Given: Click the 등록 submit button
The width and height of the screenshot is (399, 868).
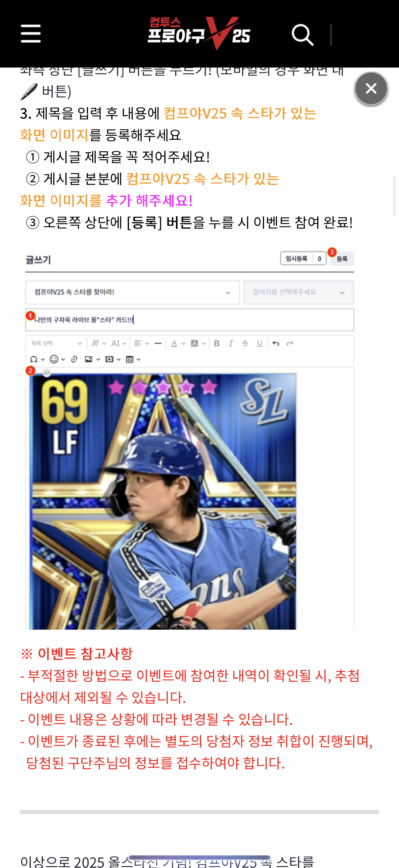Looking at the screenshot, I should [x=342, y=259].
